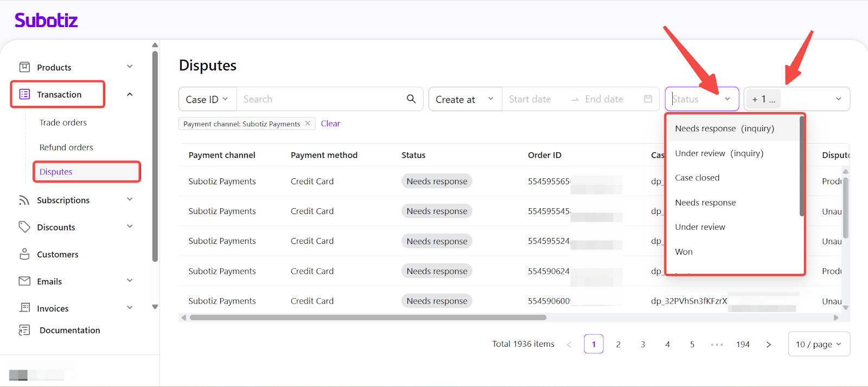
Task: Choose Under review (inquiry) option
Action: click(719, 153)
